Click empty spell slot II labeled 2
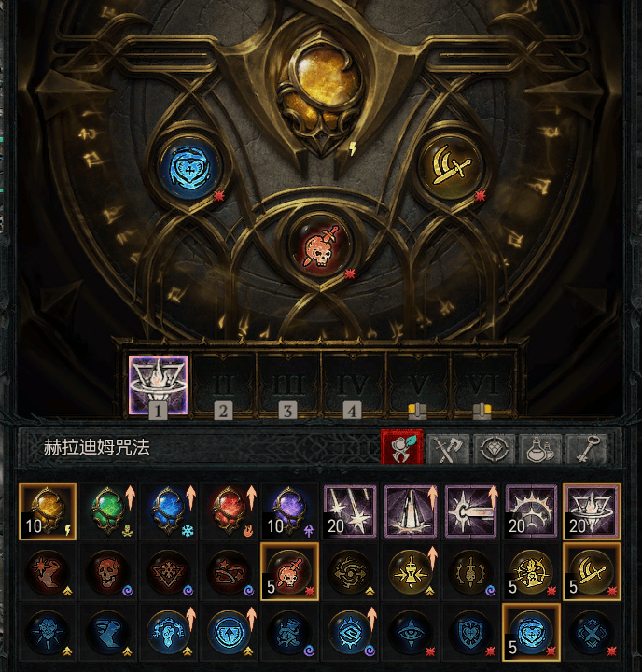This screenshot has height=672, width=642. [223, 385]
